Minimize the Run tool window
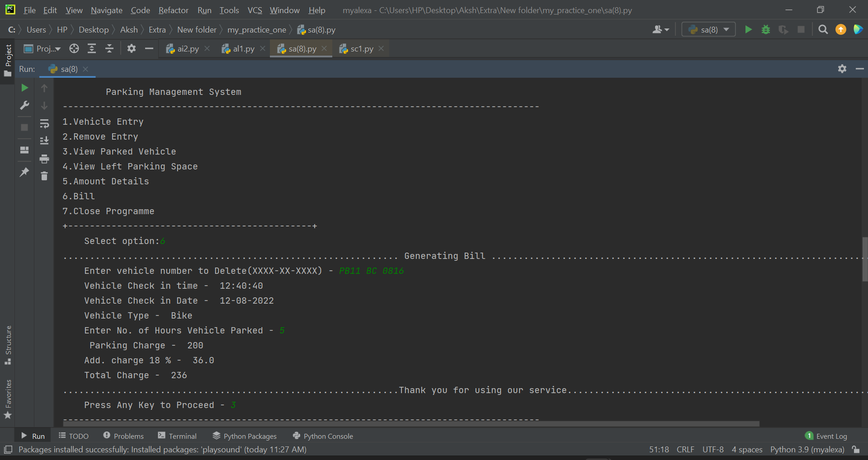This screenshot has height=460, width=868. pyautogui.click(x=860, y=69)
